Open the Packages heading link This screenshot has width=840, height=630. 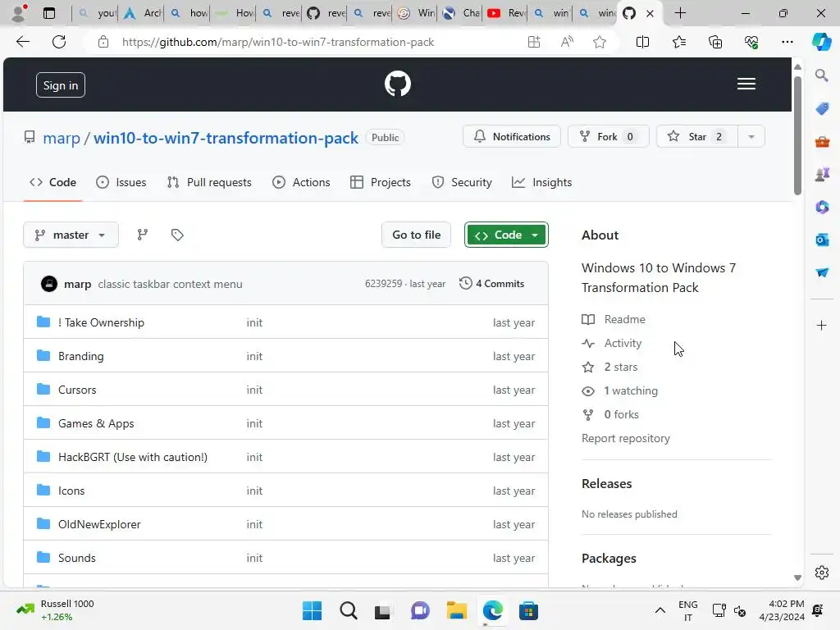coord(609,558)
